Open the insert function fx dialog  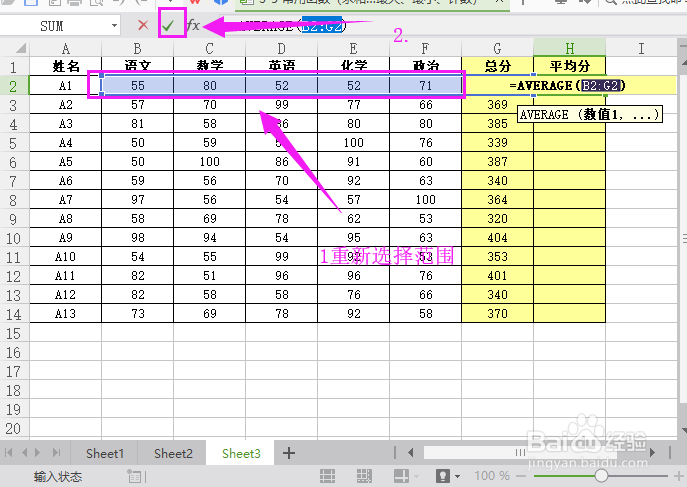point(193,25)
